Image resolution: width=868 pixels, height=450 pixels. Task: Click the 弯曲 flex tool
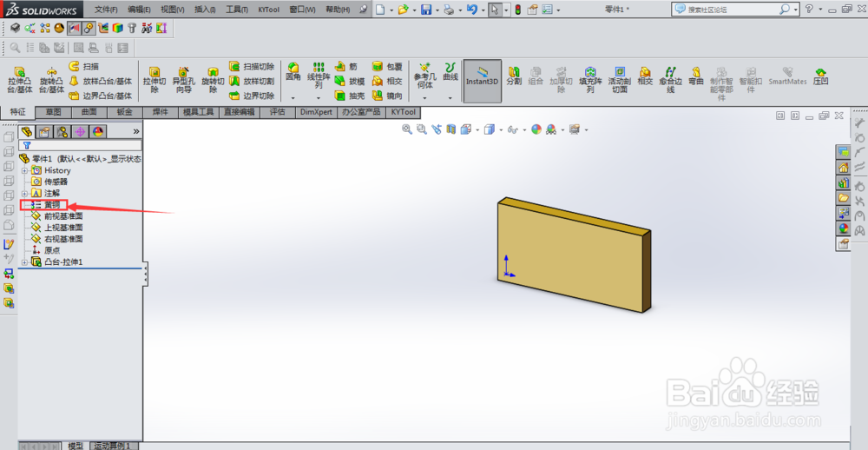tap(696, 76)
